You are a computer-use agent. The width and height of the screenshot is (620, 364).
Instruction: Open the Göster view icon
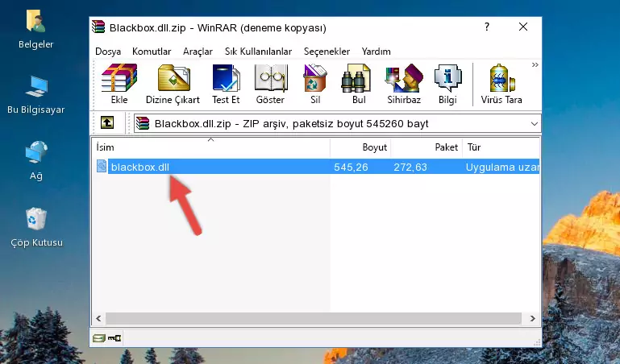pyautogui.click(x=270, y=78)
